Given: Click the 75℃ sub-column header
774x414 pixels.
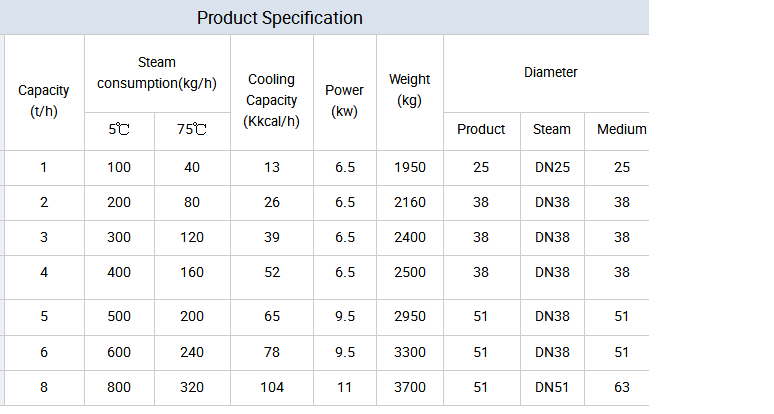Looking at the screenshot, I should pos(192,129).
